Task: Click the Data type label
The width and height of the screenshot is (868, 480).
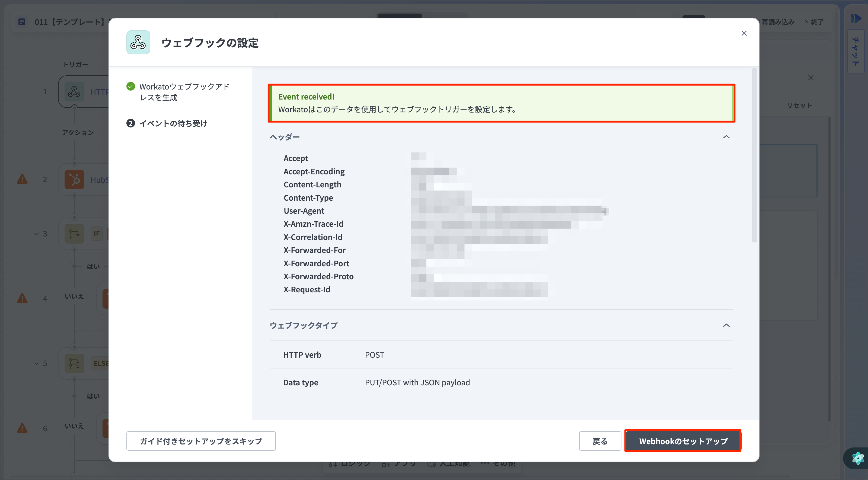Action: [301, 382]
